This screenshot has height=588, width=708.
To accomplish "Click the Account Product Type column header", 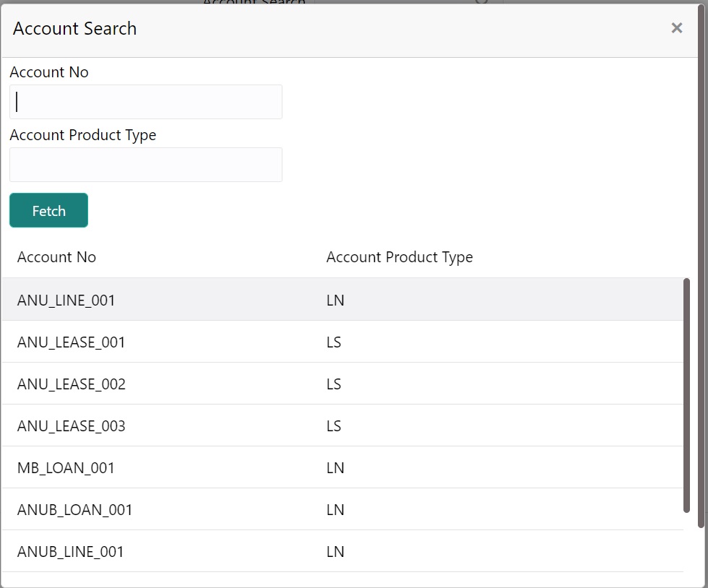I will click(x=400, y=257).
